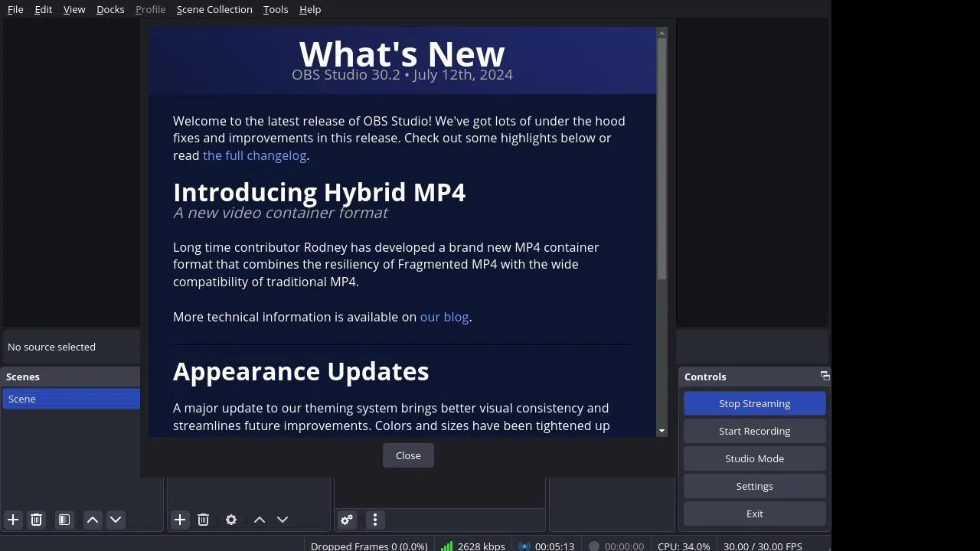Open the View menu
The width and height of the screenshot is (980, 551).
click(x=74, y=9)
